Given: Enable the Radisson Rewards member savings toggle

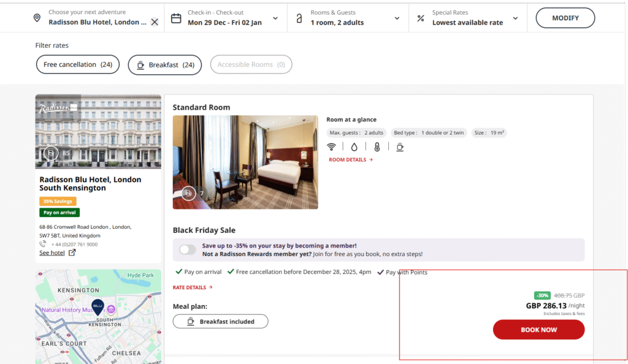Looking at the screenshot, I should click(x=188, y=249).
